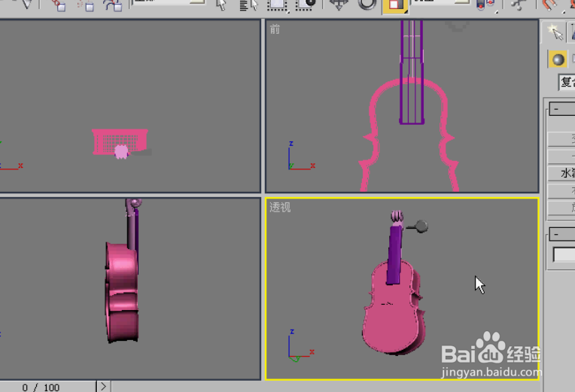The width and height of the screenshot is (575, 392).
Task: Select the purple violin neck in perspective view
Action: [x=394, y=254]
